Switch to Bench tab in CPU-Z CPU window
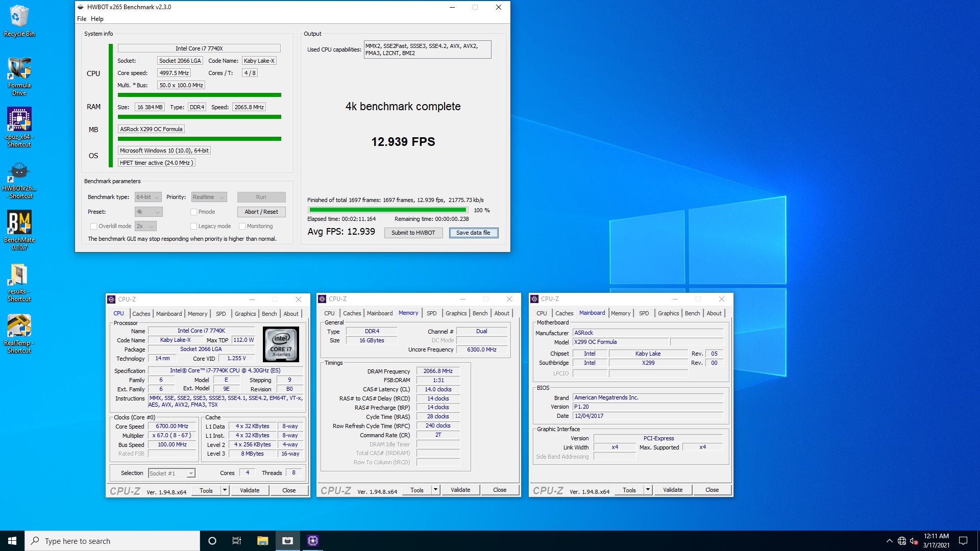Viewport: 980px width, 551px height. 269,314
